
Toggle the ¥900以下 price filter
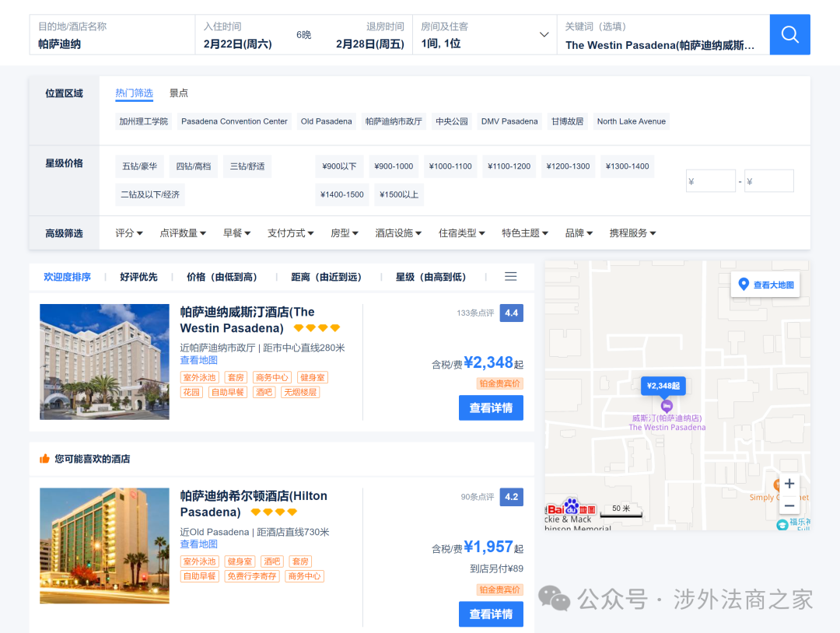(339, 166)
